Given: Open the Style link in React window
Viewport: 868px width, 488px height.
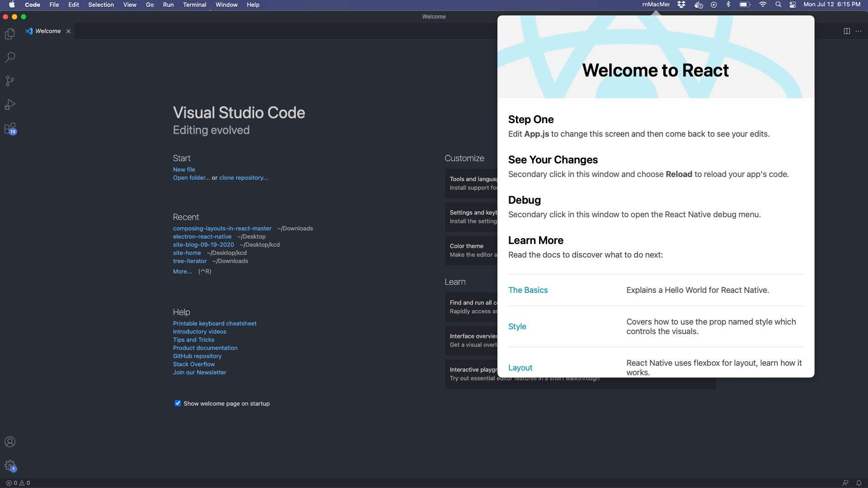Looking at the screenshot, I should 517,327.
